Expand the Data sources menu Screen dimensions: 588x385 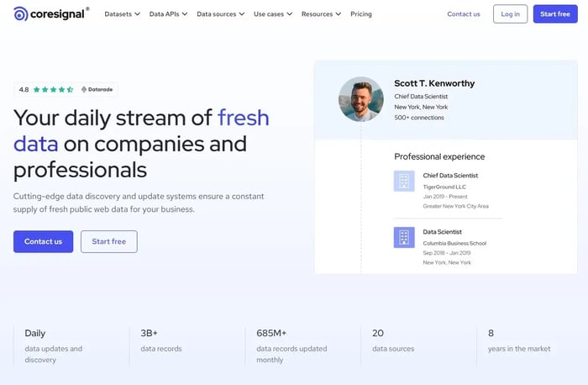pos(220,14)
